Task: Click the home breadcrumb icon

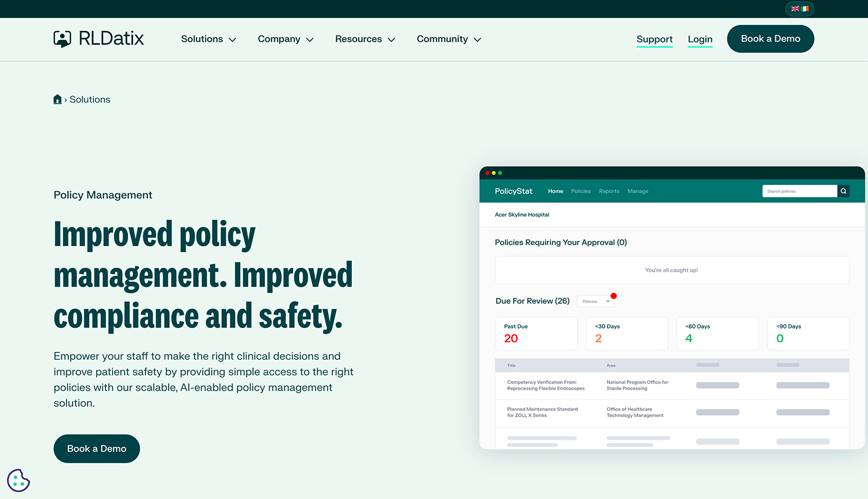Action: [x=57, y=100]
